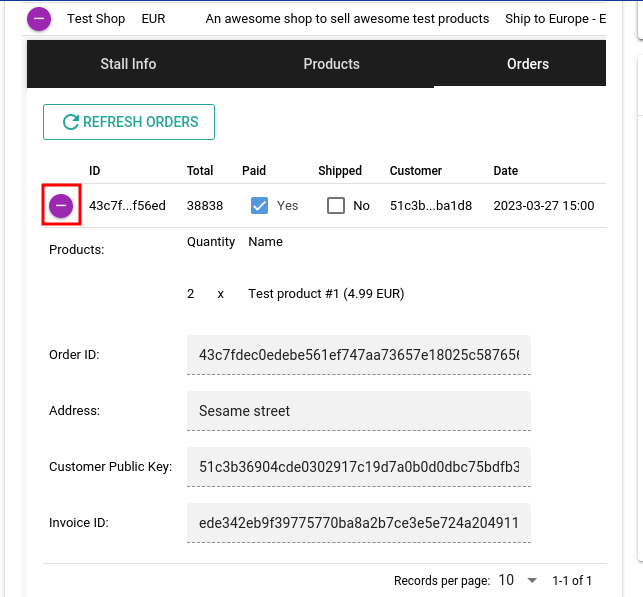Uncheck the Paid checkbox
The image size is (643, 597).
(260, 206)
